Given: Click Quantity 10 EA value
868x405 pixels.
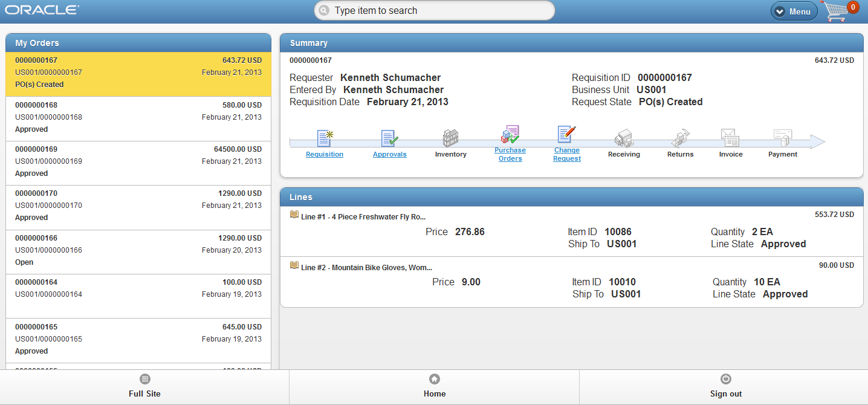Looking at the screenshot, I should pyautogui.click(x=767, y=282).
